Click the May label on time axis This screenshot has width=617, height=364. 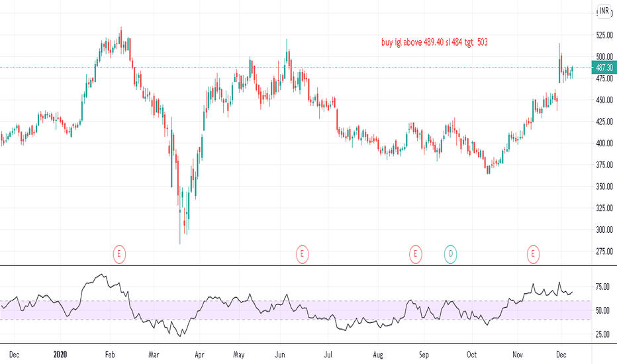238,355
